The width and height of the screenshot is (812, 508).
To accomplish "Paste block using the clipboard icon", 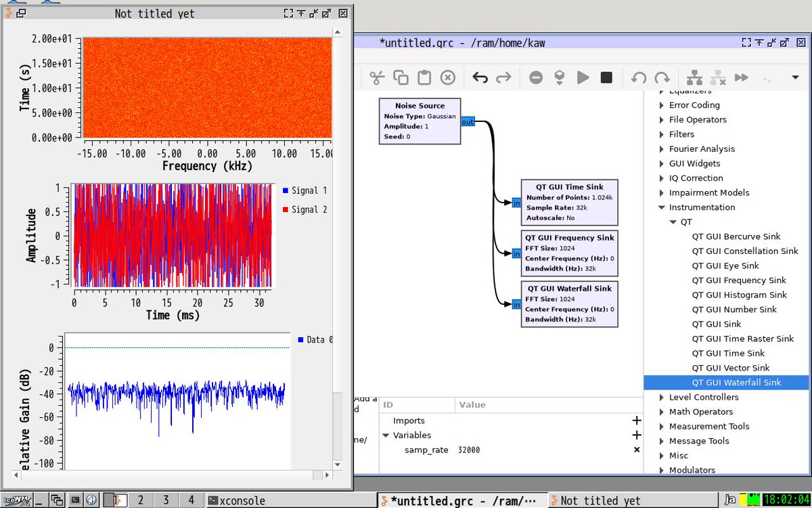I will (x=424, y=77).
